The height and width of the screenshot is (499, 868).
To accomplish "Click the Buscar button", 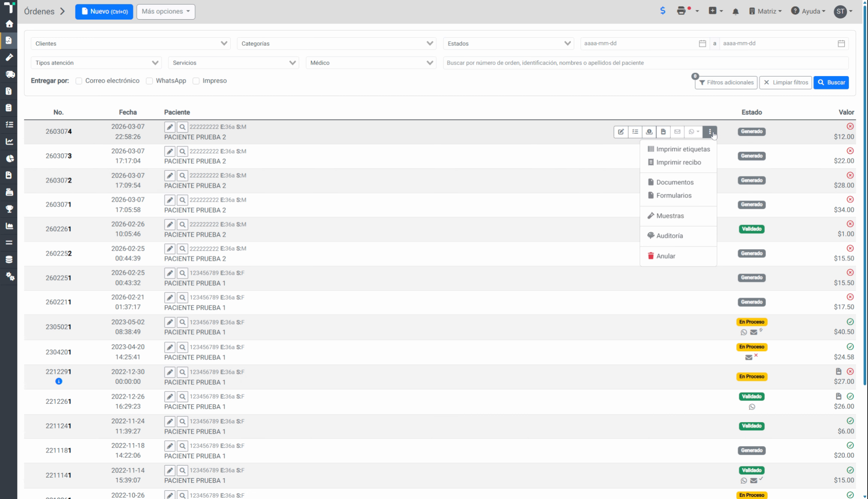I will click(x=831, y=82).
